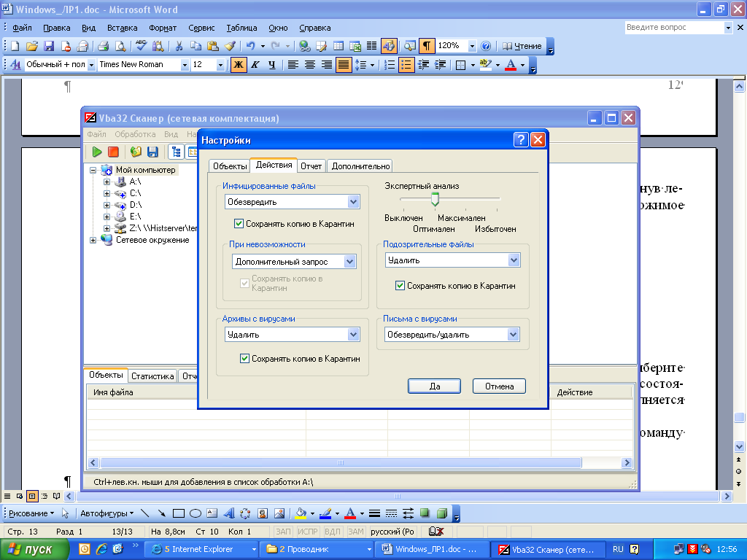
Task: Toggle the Show paragraph marks ¶ icon
Action: pos(426,46)
